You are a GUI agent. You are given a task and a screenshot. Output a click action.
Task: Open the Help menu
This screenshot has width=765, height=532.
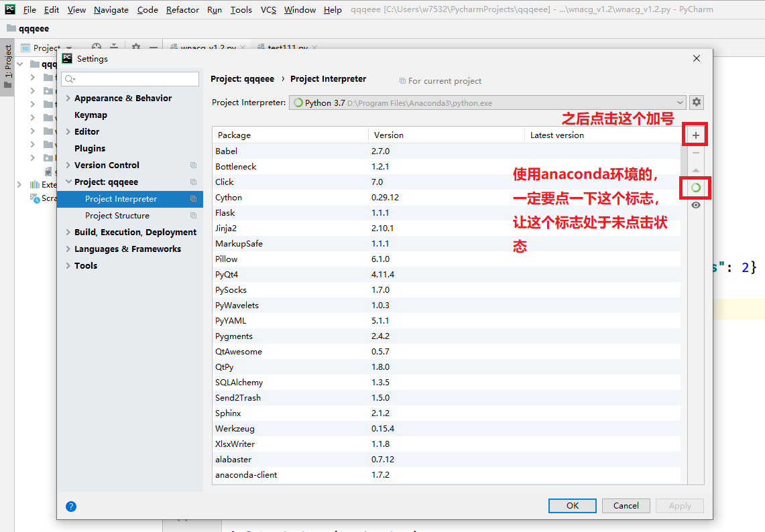click(x=333, y=10)
